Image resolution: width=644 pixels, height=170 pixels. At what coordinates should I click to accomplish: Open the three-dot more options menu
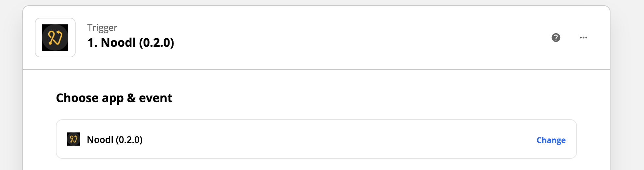[x=583, y=38]
